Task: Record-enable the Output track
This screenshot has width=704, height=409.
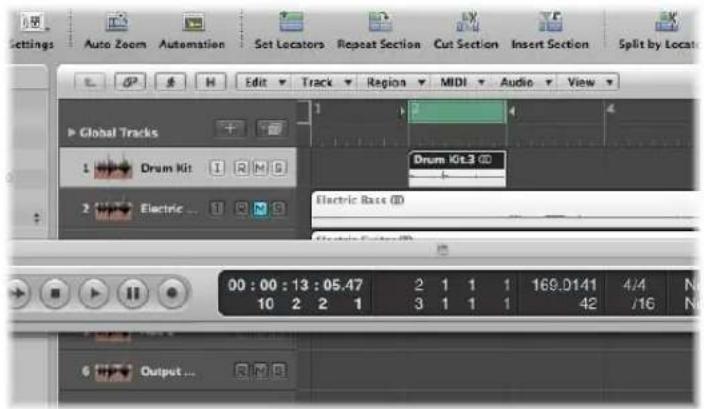Action: coord(241,371)
